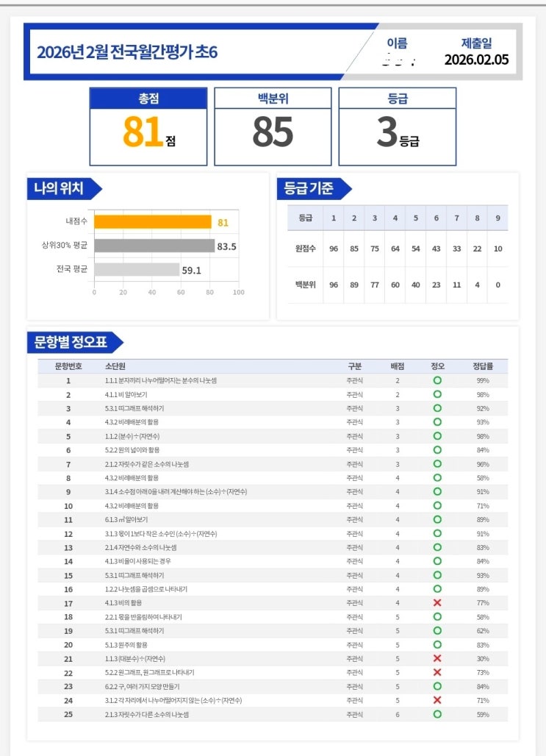Click the 등급 3등급 box

pyautogui.click(x=397, y=126)
